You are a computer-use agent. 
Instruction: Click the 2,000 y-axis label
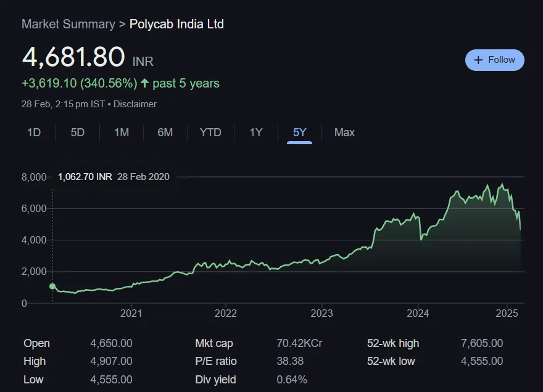(34, 272)
